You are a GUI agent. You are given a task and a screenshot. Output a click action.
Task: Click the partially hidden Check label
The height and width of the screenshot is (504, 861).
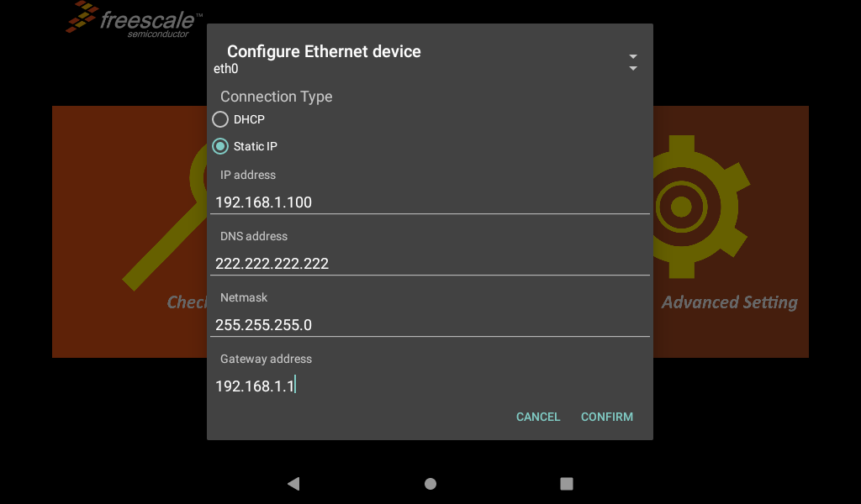187,302
